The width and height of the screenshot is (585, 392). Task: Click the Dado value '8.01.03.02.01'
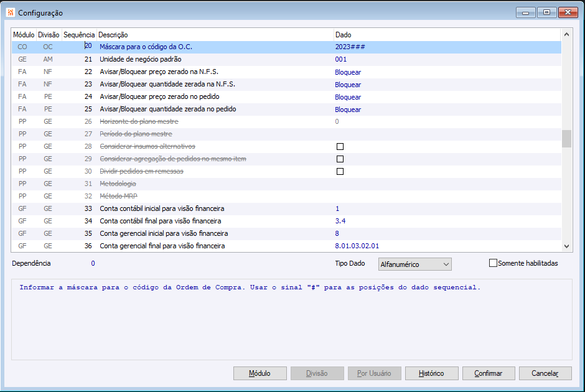(357, 246)
